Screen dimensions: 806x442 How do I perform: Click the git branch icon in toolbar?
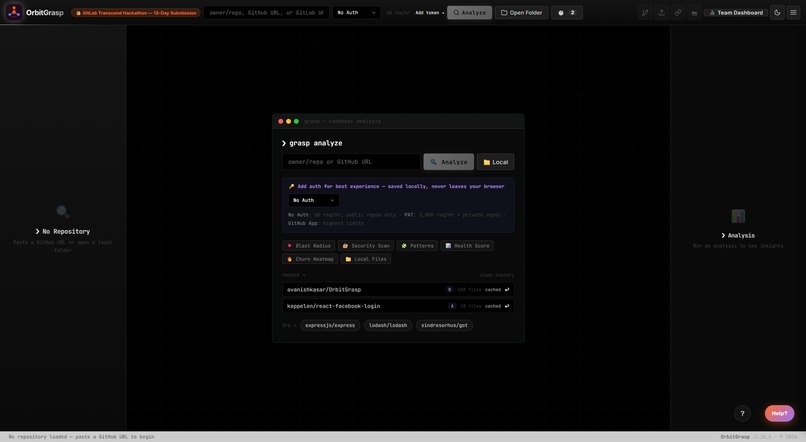coord(645,13)
